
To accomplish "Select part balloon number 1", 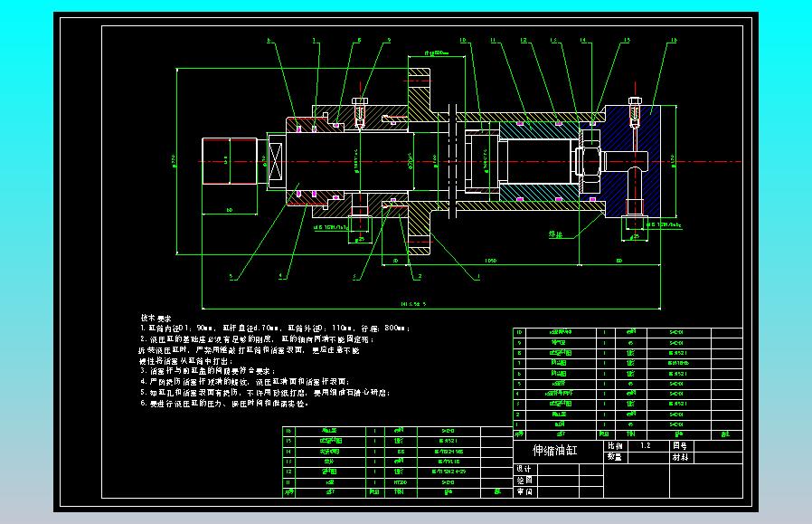I will 478,277.
